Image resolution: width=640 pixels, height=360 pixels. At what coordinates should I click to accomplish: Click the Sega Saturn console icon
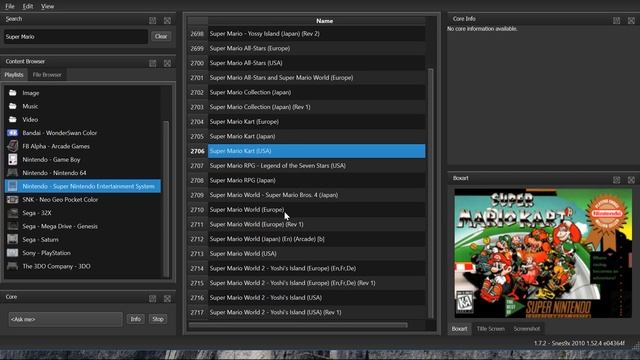tap(13, 239)
